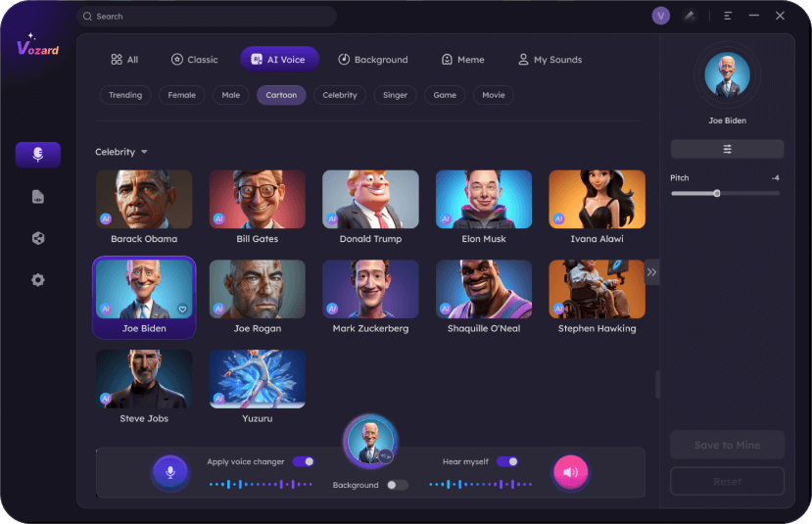Open the equalizer adjustment settings button
Image resolution: width=812 pixels, height=524 pixels.
click(x=727, y=149)
